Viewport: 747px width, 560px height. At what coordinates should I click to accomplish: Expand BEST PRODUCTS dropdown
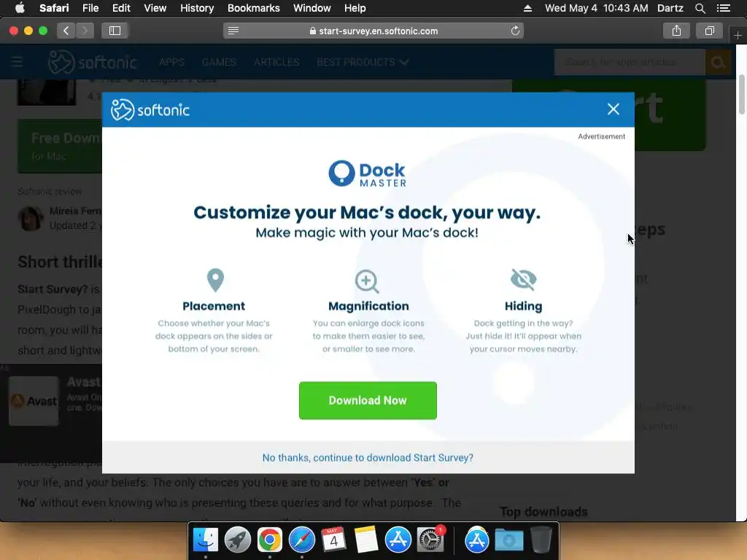point(363,63)
